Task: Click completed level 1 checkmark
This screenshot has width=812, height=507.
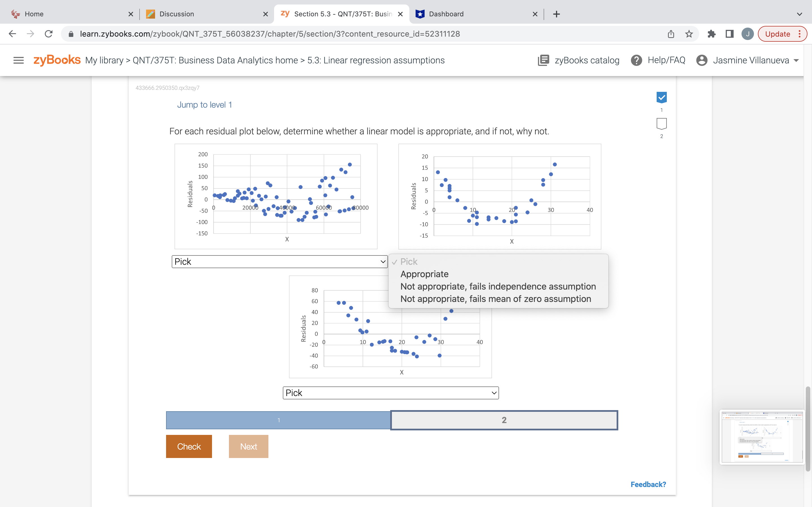Action: [x=661, y=97]
